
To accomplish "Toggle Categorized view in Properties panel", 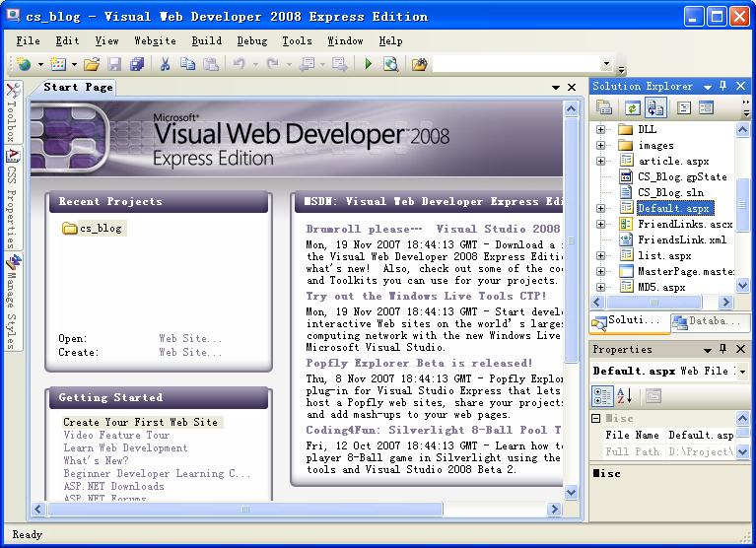I will (x=602, y=396).
